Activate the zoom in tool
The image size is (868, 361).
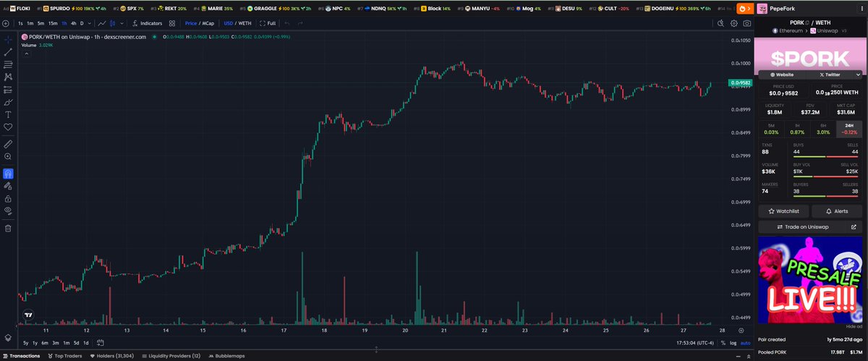[8, 156]
